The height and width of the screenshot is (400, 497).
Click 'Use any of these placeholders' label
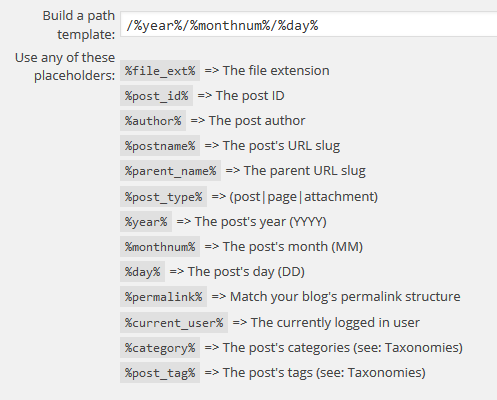point(65,66)
